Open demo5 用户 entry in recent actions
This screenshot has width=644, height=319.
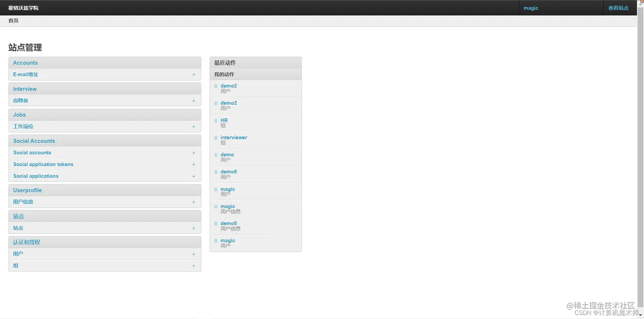228,172
